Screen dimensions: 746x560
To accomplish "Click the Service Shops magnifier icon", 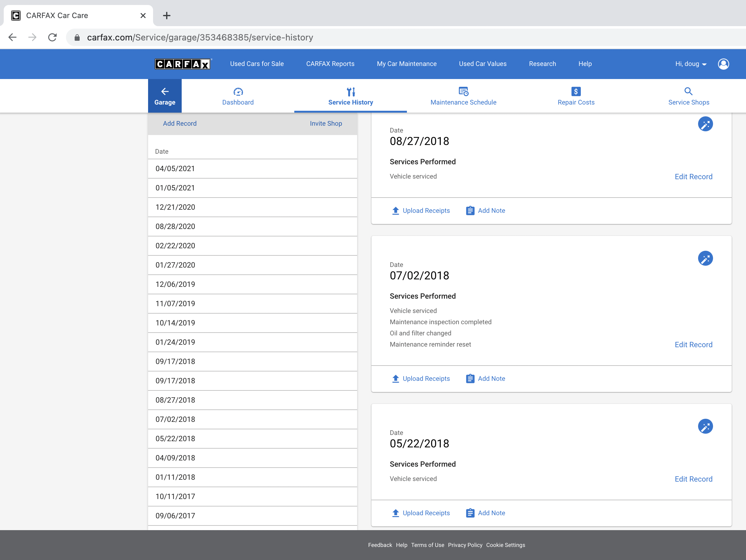I will tap(688, 91).
